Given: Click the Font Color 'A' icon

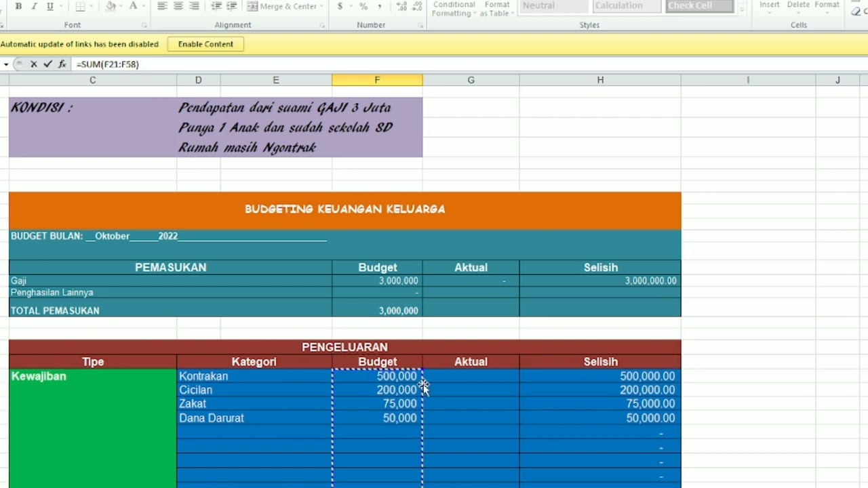Looking at the screenshot, I should pos(133,6).
